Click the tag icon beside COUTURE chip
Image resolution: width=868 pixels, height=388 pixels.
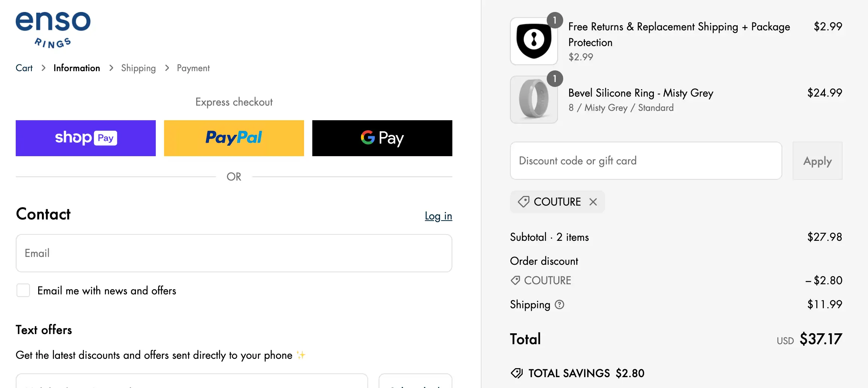[x=523, y=202]
